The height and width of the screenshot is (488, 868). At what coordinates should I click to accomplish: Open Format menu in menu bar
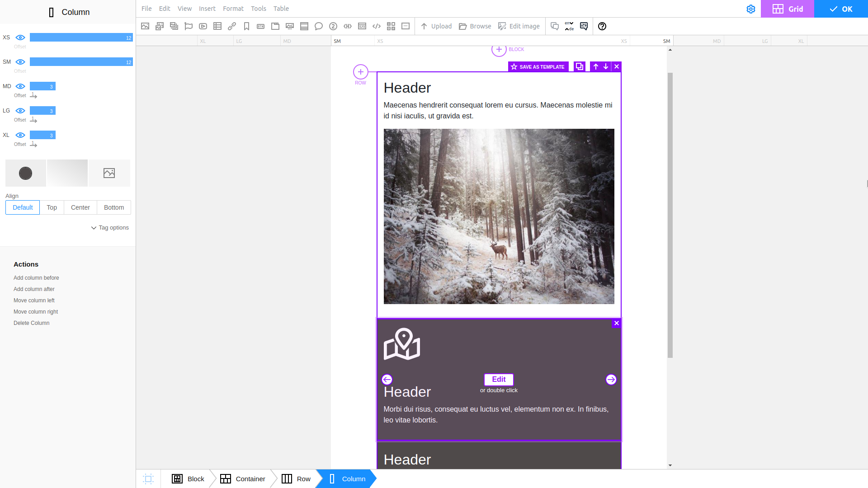coord(233,8)
